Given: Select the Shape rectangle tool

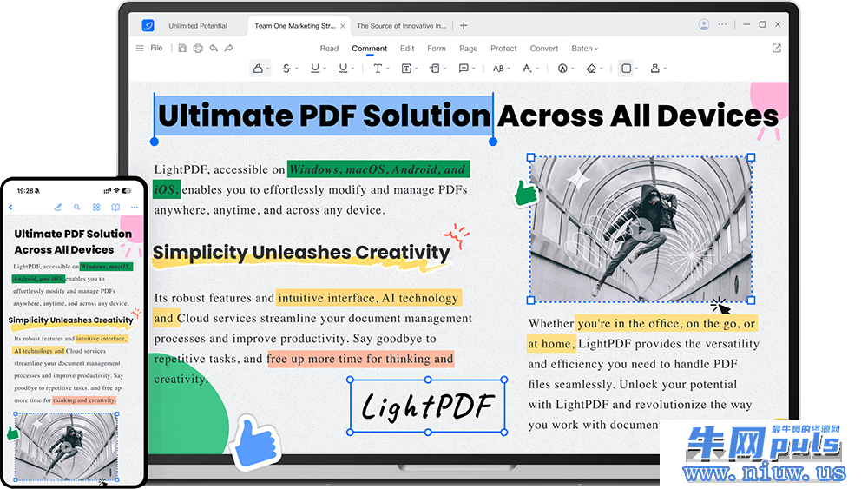Looking at the screenshot, I should tap(626, 69).
